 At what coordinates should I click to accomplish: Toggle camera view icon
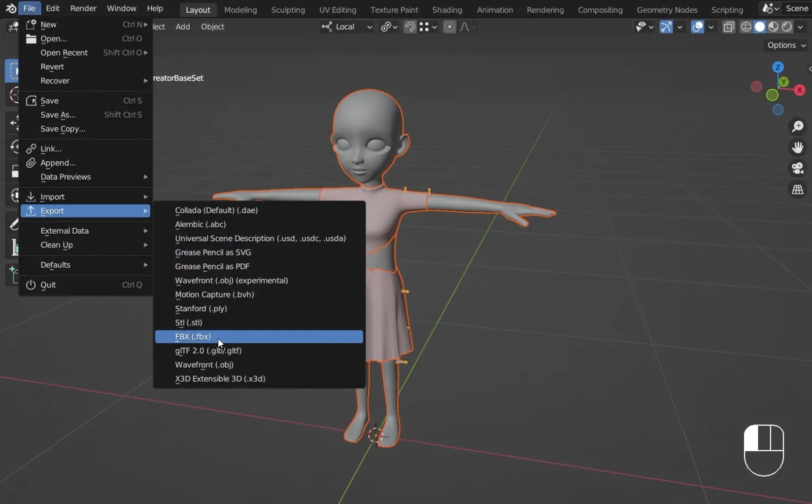point(798,168)
